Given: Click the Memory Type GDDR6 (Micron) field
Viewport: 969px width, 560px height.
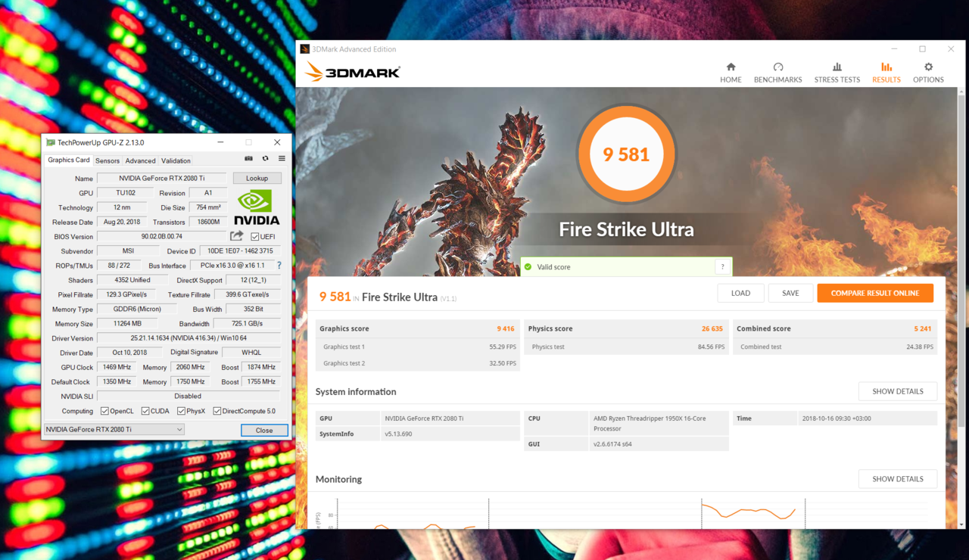Looking at the screenshot, I should pos(137,310).
